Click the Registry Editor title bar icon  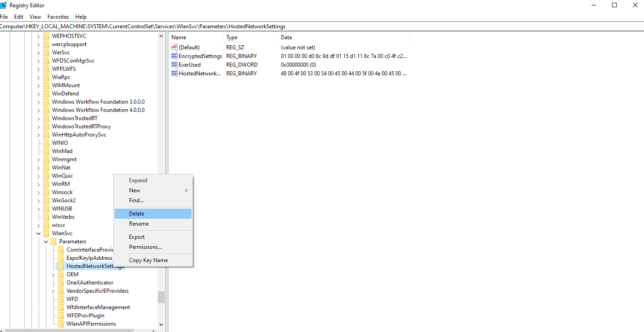[x=4, y=5]
